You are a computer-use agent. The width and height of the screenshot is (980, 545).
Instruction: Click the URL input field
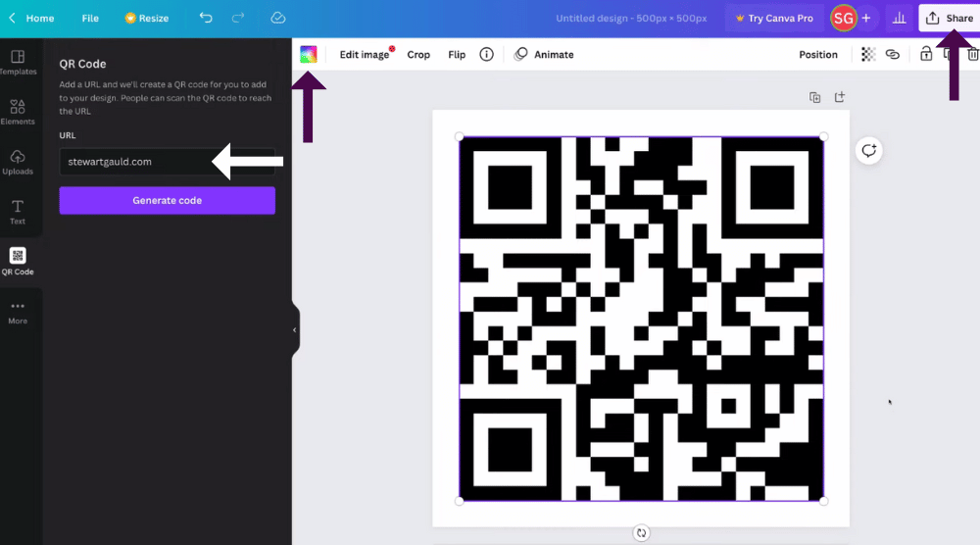pyautogui.click(x=167, y=162)
